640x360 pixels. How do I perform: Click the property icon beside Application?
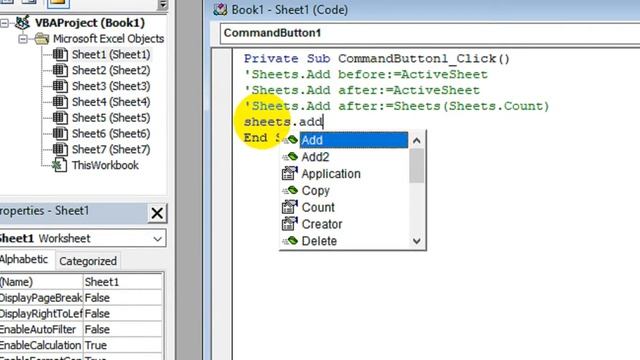289,173
